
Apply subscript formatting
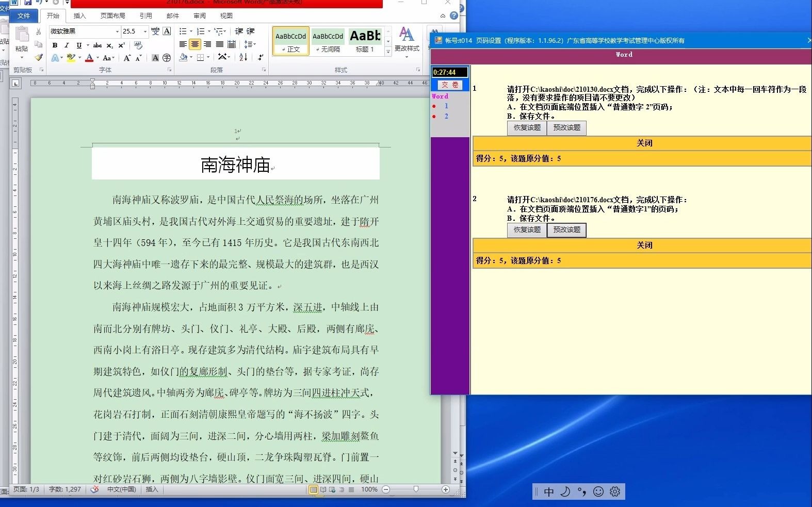(x=110, y=45)
